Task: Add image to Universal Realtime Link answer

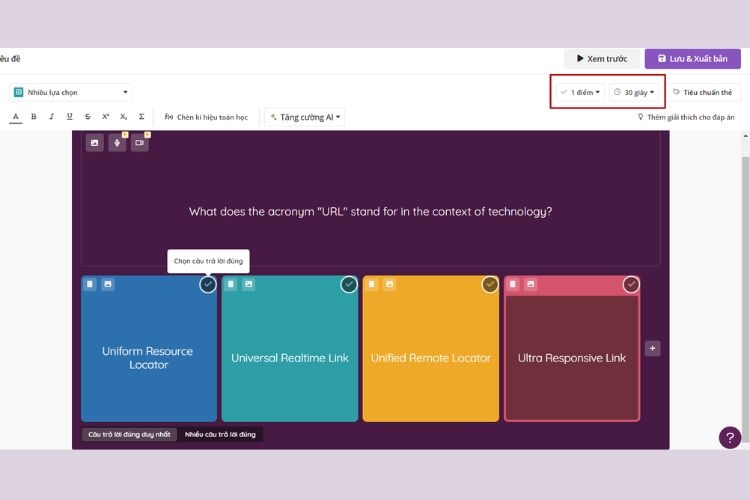Action: pos(249,284)
